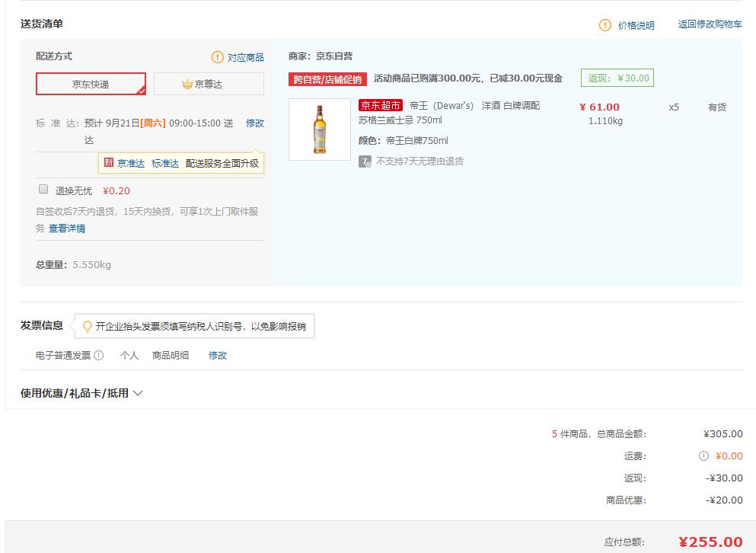Select 京尊达 delivery option
This screenshot has height=553, width=756.
pyautogui.click(x=209, y=84)
